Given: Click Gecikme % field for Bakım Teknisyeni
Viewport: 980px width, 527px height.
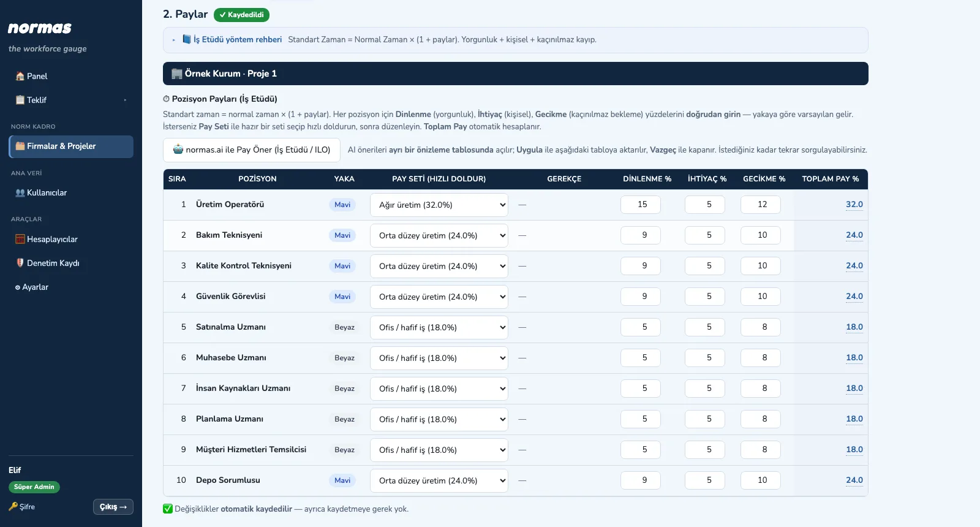Looking at the screenshot, I should 761,235.
